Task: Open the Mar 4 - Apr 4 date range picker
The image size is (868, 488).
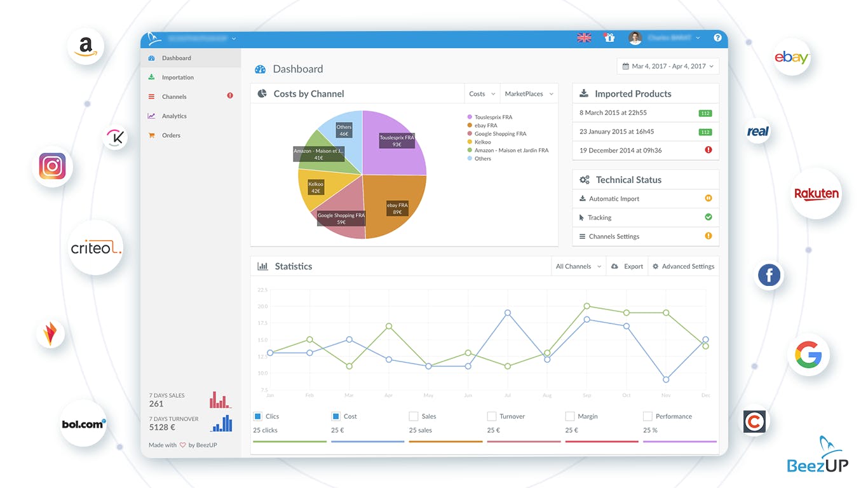Action: click(668, 66)
